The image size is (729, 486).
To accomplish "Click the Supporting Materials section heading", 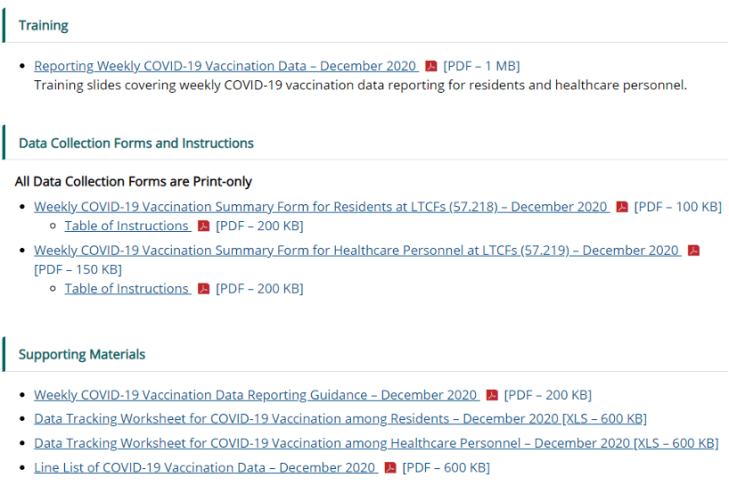I will (x=82, y=354).
